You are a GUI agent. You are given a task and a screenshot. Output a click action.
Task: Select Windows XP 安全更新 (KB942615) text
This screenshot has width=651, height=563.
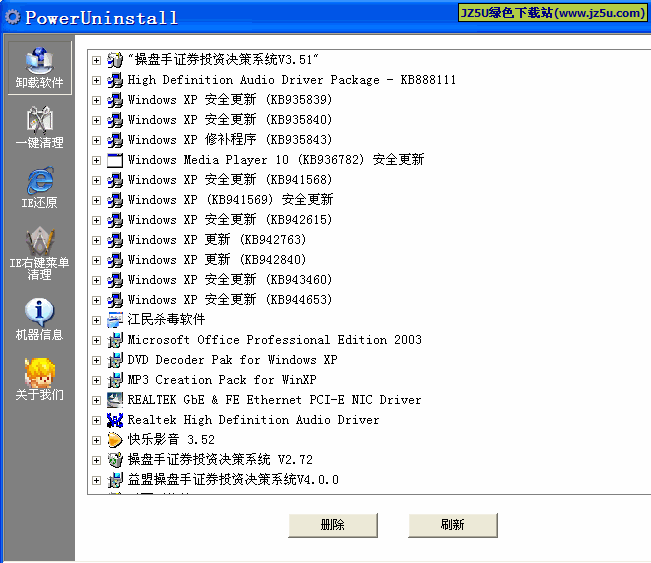[230, 220]
